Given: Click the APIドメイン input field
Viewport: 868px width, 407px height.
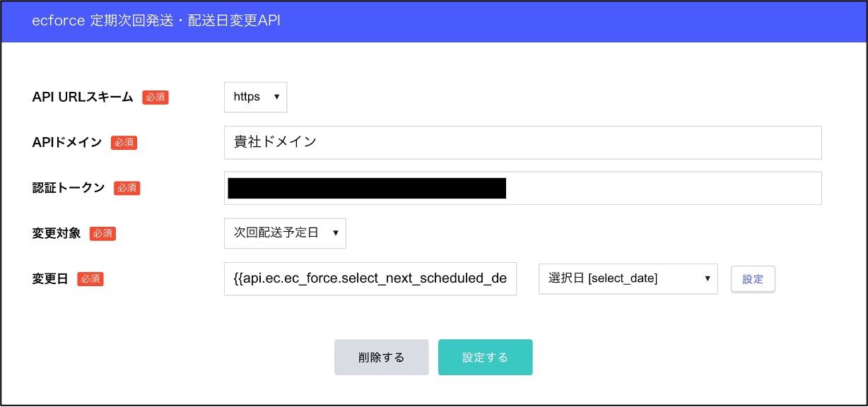Looking at the screenshot, I should tap(522, 143).
